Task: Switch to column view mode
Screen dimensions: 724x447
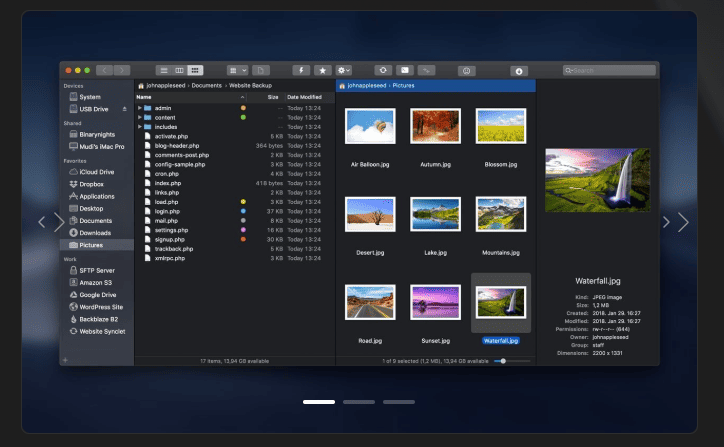Action: [x=179, y=70]
